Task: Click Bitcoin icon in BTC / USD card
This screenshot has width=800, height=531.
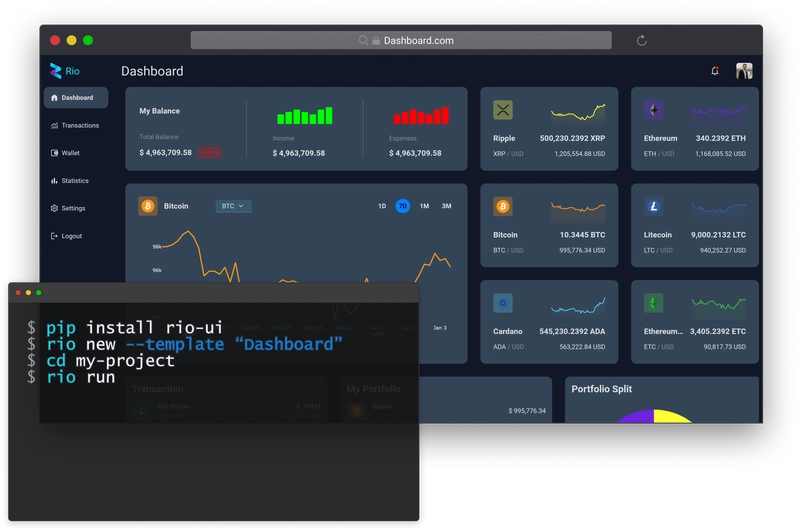Action: pyautogui.click(x=503, y=207)
